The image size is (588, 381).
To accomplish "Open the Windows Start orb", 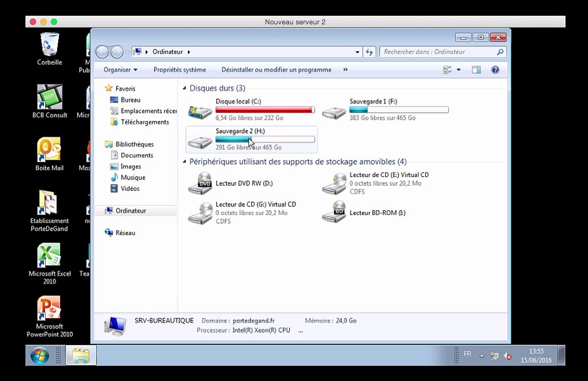I will click(39, 355).
